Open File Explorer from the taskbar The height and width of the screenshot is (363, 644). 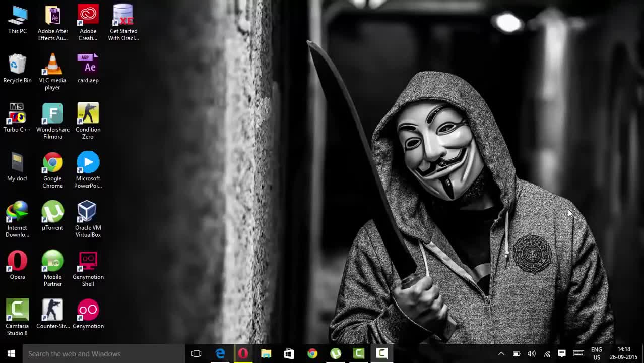tap(266, 353)
